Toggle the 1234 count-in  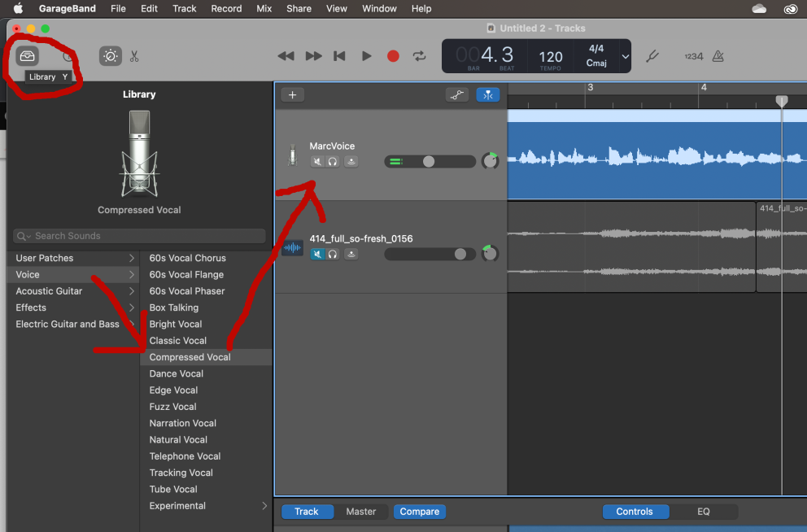click(693, 57)
